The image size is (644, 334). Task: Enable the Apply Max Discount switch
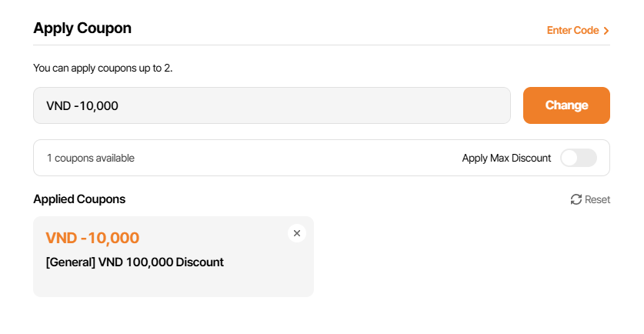click(578, 158)
